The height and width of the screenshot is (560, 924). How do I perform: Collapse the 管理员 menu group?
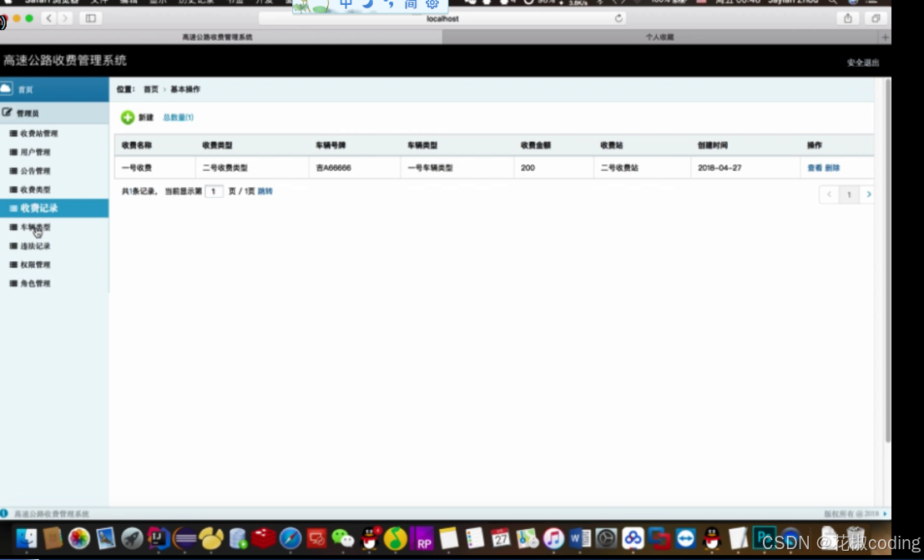(x=54, y=113)
